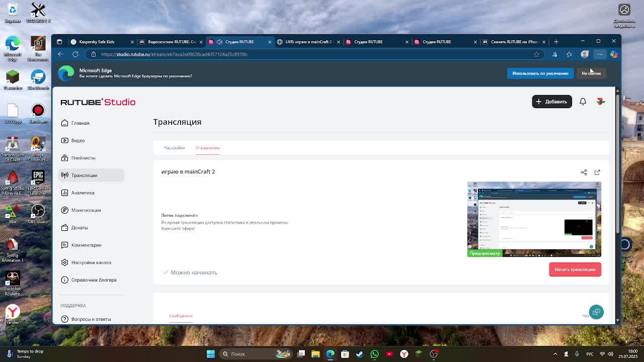The height and width of the screenshot is (362, 644).
Task: Open the Сообщения tab
Action: pyautogui.click(x=181, y=316)
